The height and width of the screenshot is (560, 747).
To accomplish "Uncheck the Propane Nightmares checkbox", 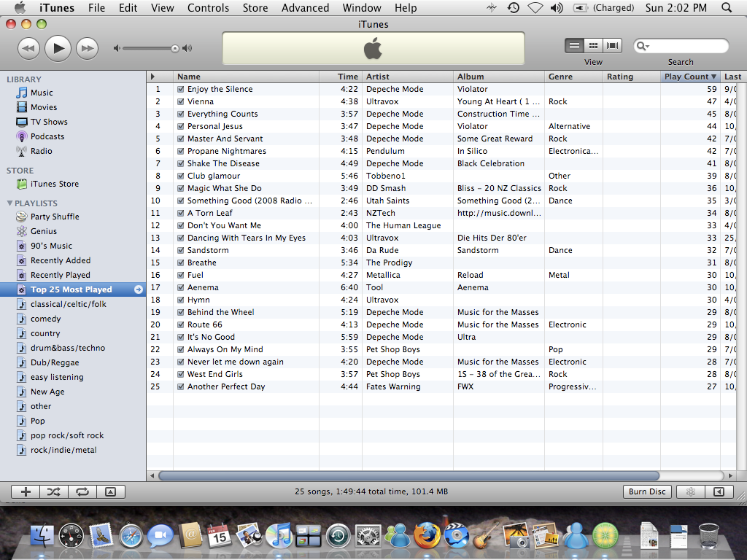I will 181,151.
